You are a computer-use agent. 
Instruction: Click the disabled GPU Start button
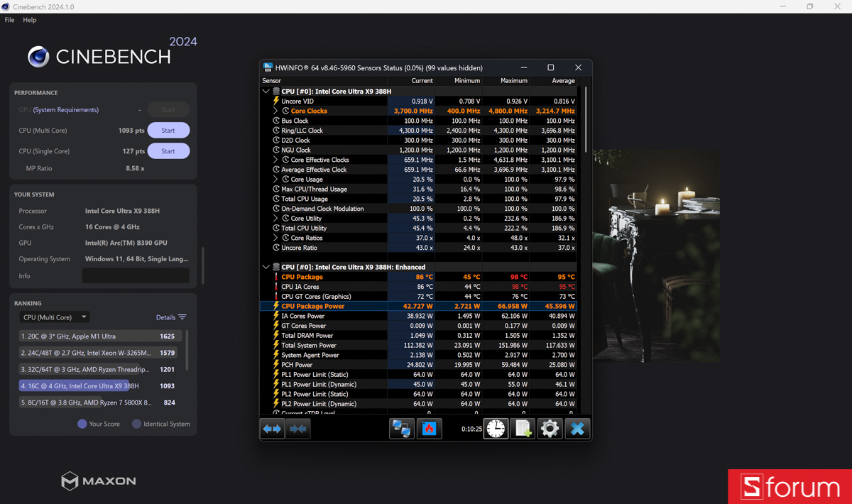168,110
